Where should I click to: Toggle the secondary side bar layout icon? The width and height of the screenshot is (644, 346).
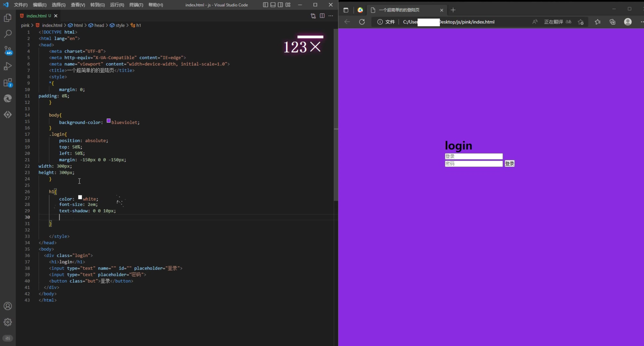click(281, 5)
